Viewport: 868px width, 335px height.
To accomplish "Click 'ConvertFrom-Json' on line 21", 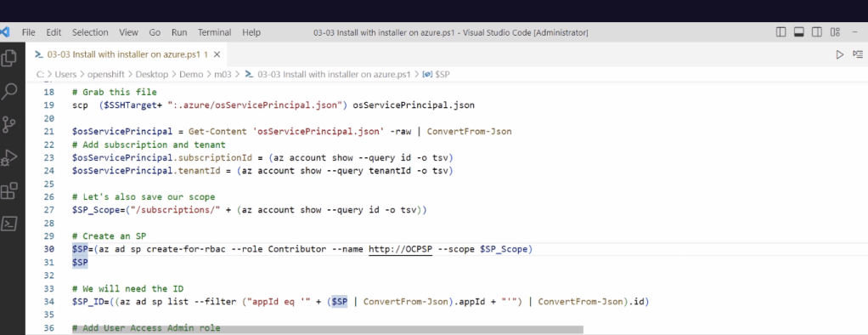I will pos(470,132).
